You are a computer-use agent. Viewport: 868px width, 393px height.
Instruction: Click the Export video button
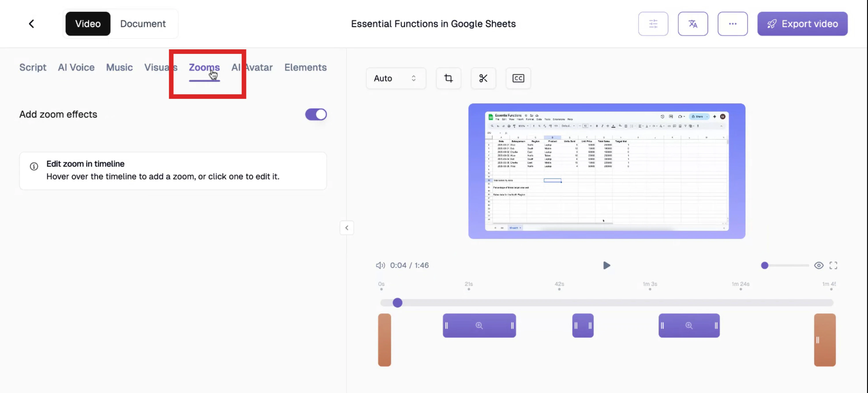[x=802, y=24]
